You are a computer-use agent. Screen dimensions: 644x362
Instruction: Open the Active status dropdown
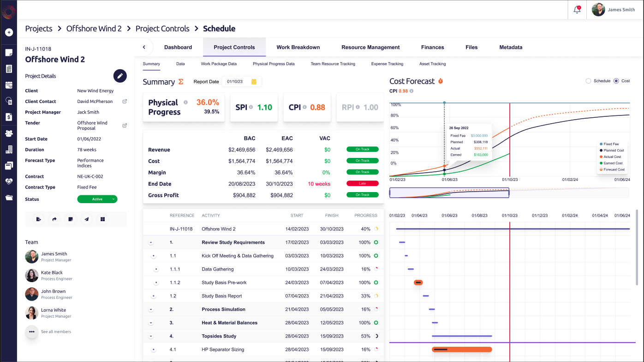coord(97,199)
